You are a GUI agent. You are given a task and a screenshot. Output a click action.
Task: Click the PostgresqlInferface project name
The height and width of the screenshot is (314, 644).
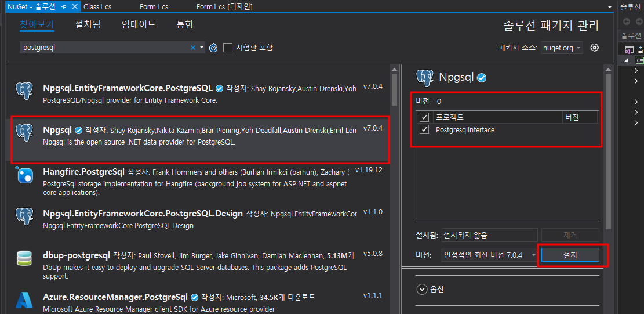pos(465,130)
